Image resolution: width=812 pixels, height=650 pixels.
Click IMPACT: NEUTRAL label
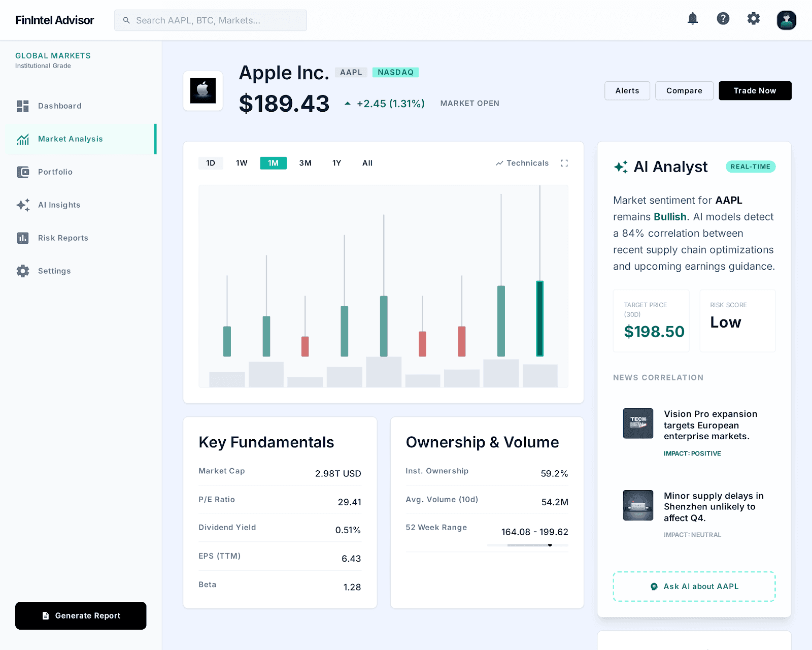(x=692, y=535)
